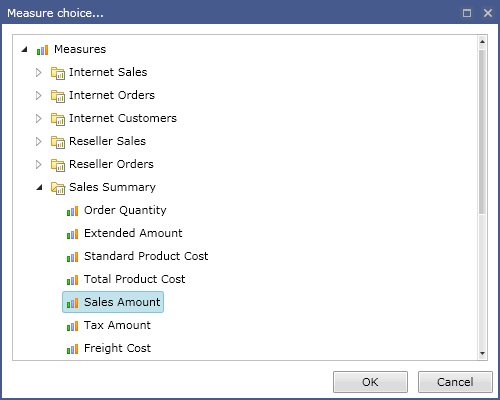
Task: Click the Order Quantity measure icon
Action: [72, 211]
